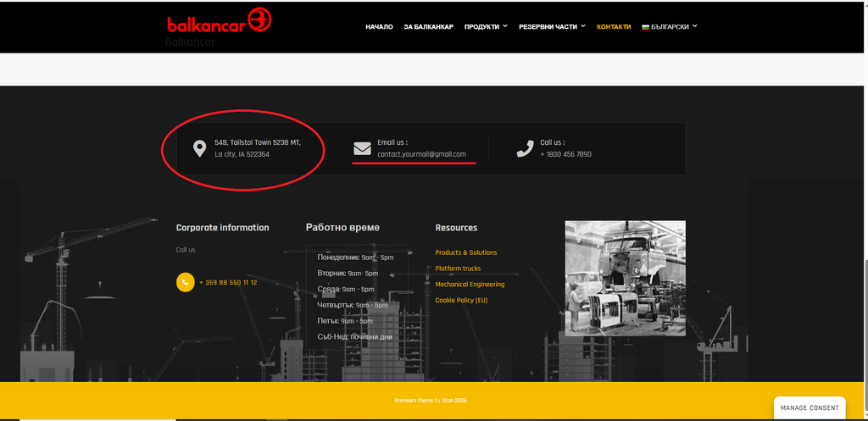
Task: Click the location pin icon
Action: (199, 149)
